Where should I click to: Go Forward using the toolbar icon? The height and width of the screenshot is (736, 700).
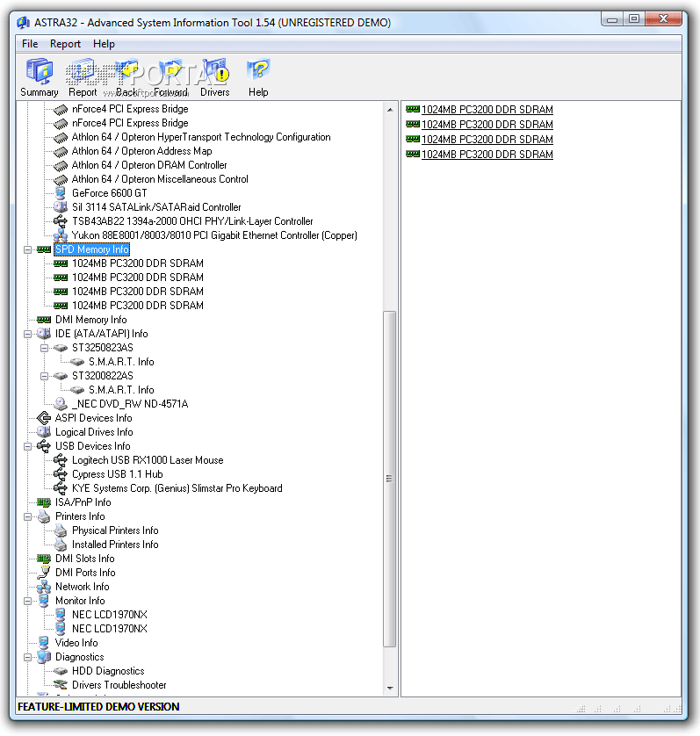pyautogui.click(x=170, y=77)
